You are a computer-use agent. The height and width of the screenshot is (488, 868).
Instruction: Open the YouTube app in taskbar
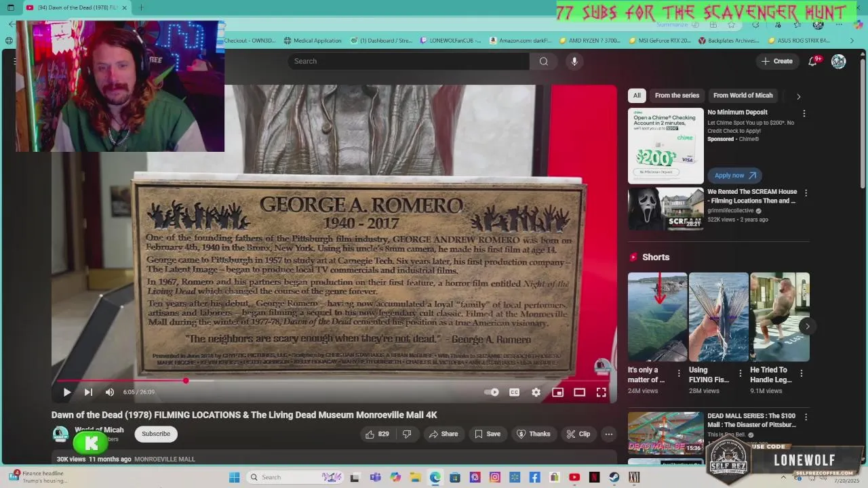(574, 477)
